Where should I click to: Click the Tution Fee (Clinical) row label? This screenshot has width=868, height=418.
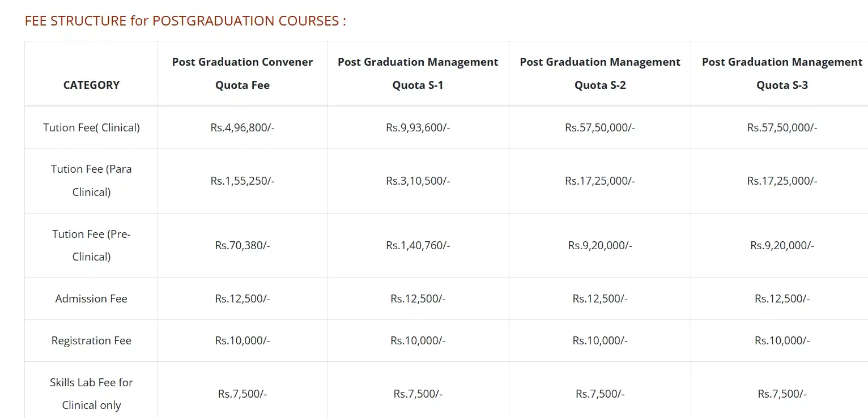pos(91,127)
